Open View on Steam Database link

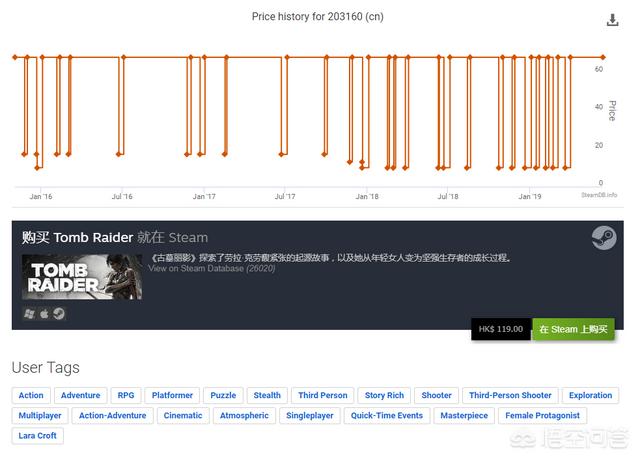point(212,269)
